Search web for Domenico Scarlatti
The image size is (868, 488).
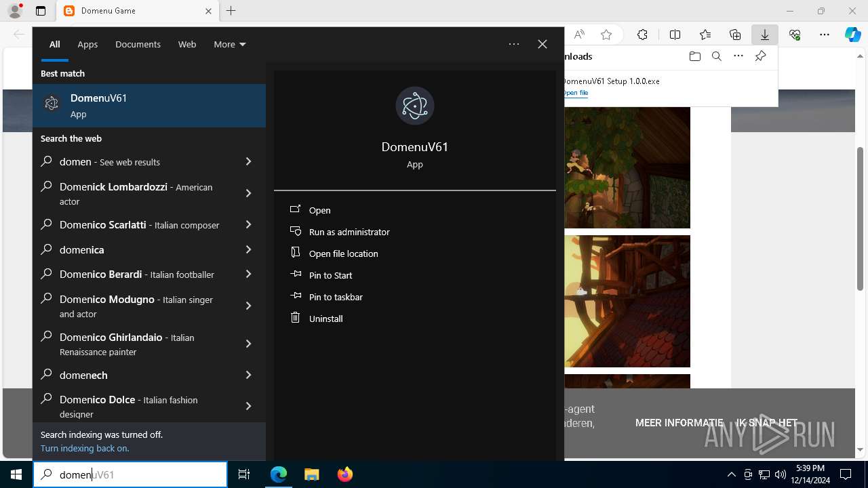(x=139, y=224)
